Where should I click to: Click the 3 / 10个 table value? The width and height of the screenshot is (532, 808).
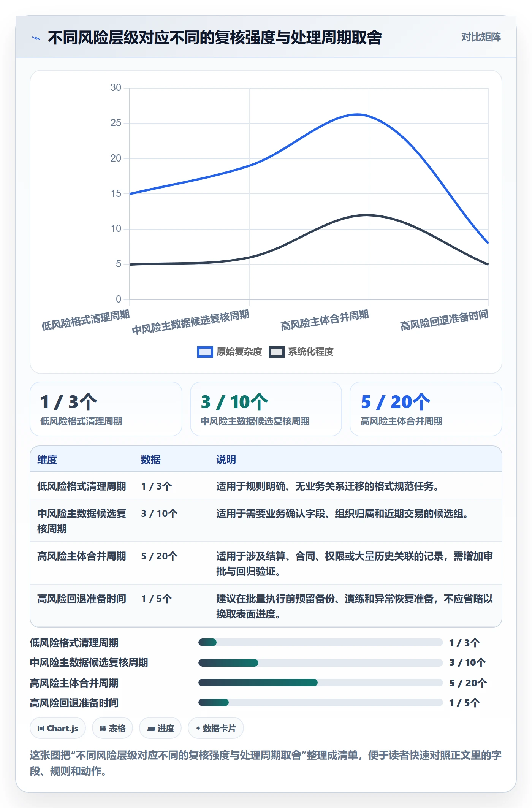(159, 513)
